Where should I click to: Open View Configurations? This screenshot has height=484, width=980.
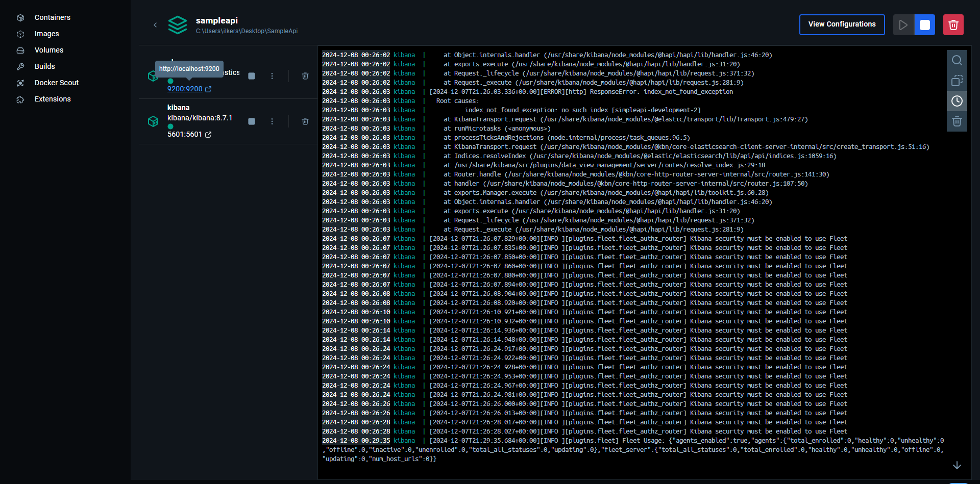[x=842, y=24]
